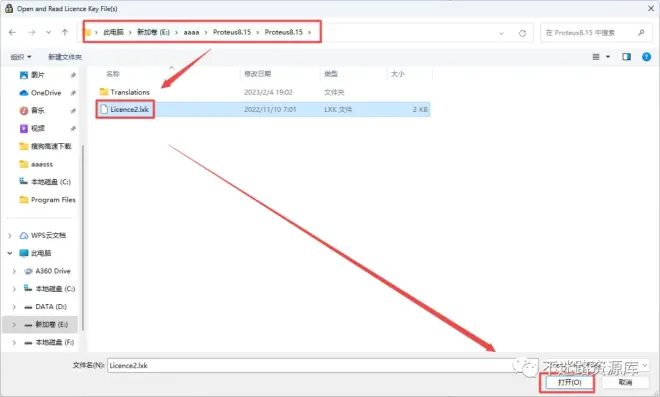Unpin 图片 using its pin icon
This screenshot has height=397, width=660.
pos(73,75)
